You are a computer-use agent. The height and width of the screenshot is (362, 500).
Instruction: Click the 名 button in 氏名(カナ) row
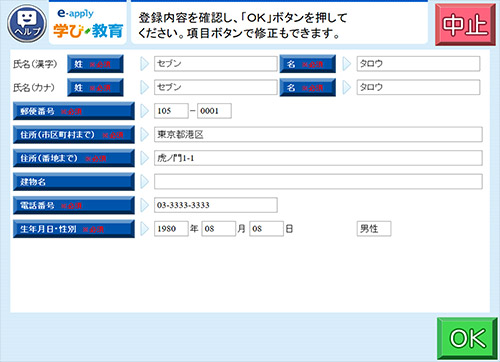(307, 88)
